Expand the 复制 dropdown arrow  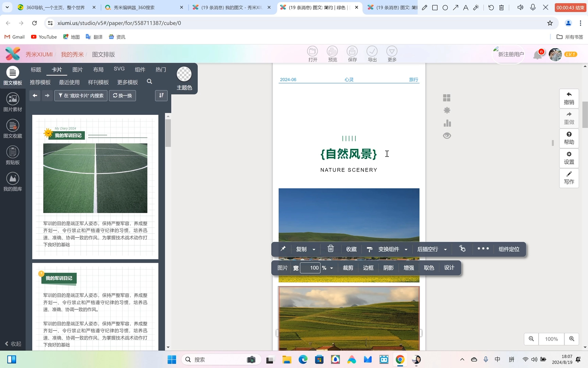click(314, 249)
